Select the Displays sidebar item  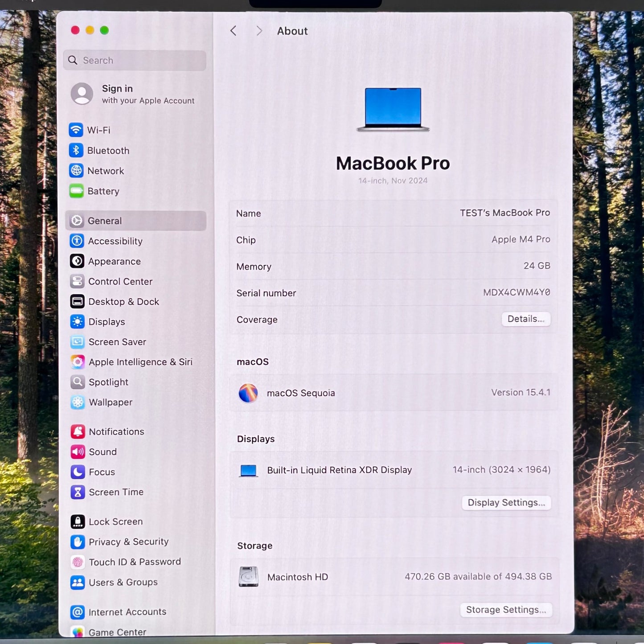tap(107, 322)
